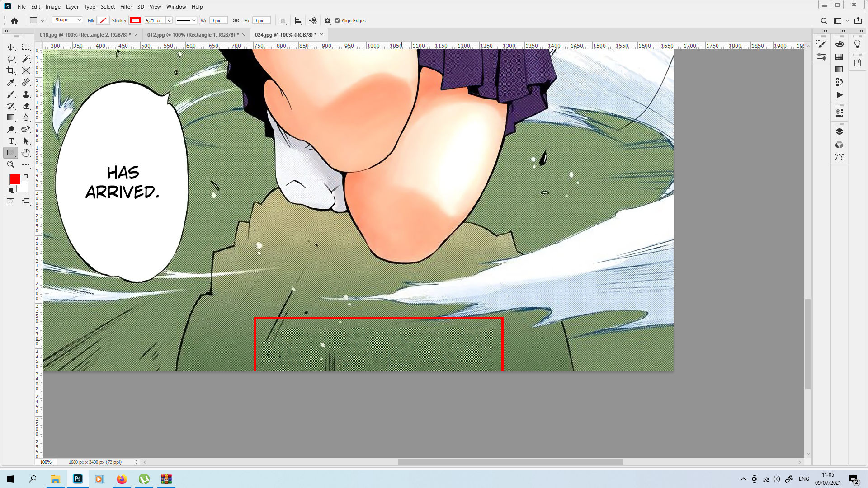Select the Rectangle shape tool
The width and height of the screenshot is (868, 488).
[x=11, y=153]
